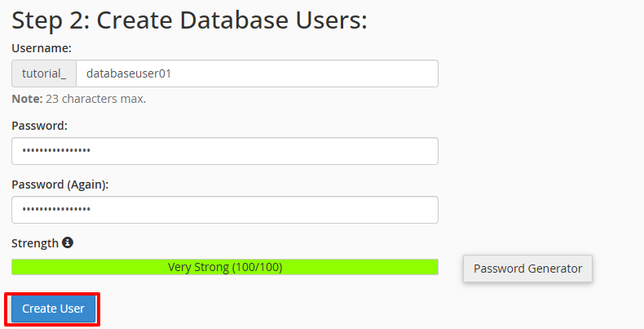
Task: Click the Step 2 Create Database Users heading
Action: click(189, 20)
